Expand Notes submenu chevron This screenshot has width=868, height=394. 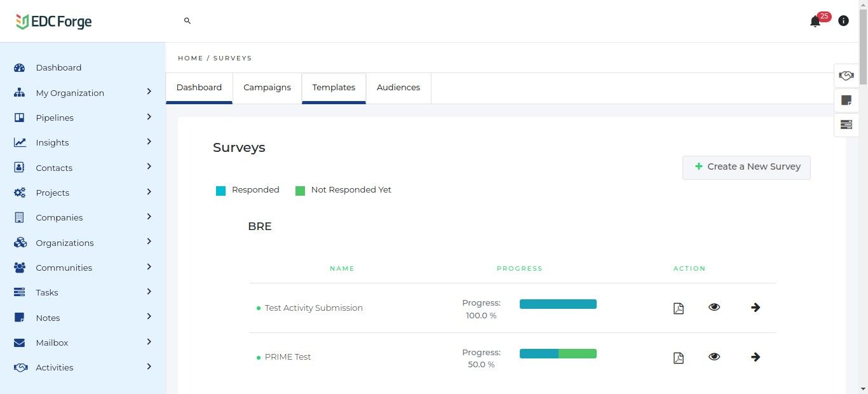tap(149, 316)
